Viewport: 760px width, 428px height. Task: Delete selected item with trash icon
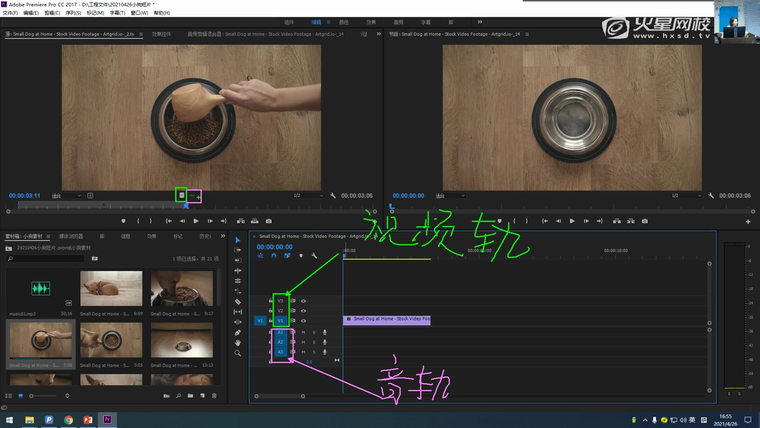click(215, 396)
